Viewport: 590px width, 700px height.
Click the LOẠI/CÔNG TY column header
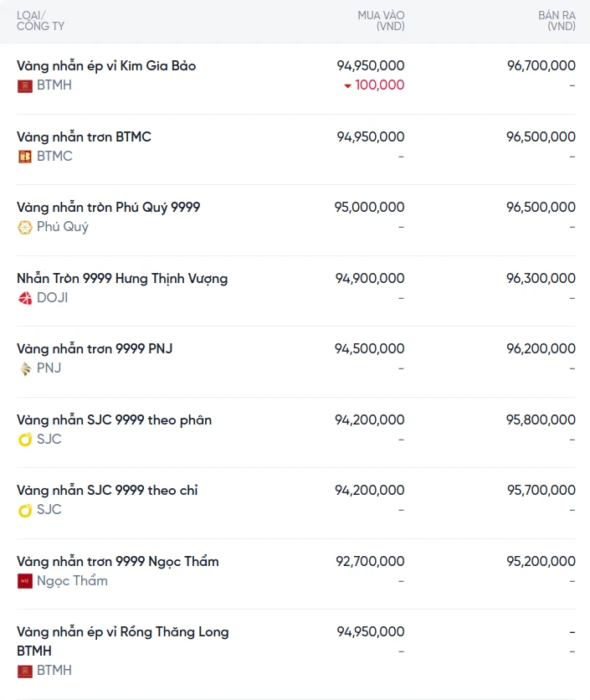tap(41, 21)
